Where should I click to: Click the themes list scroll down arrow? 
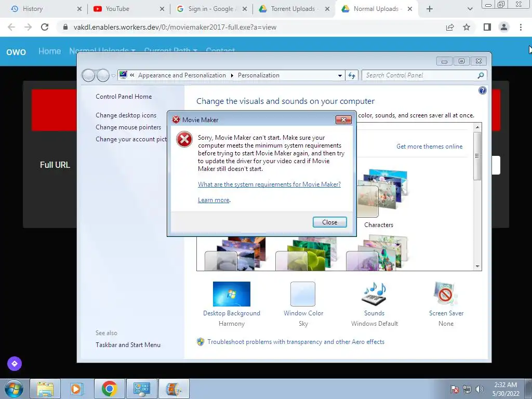tap(477, 267)
